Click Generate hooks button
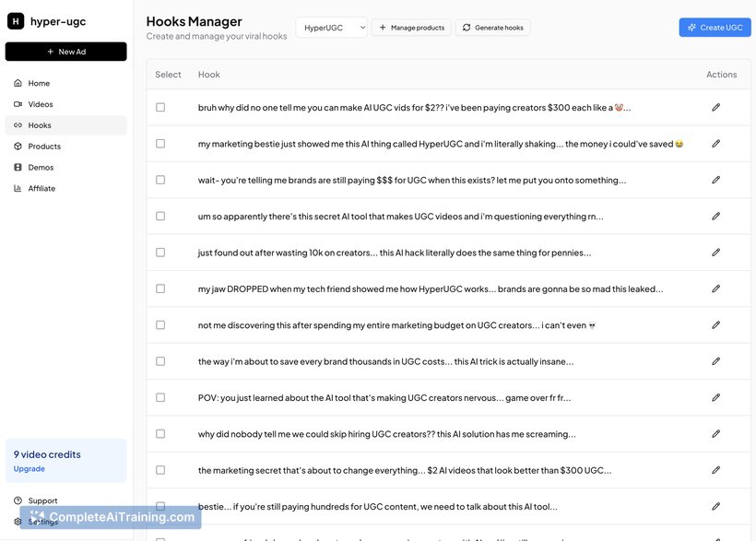This screenshot has height=541, width=756. 492,28
